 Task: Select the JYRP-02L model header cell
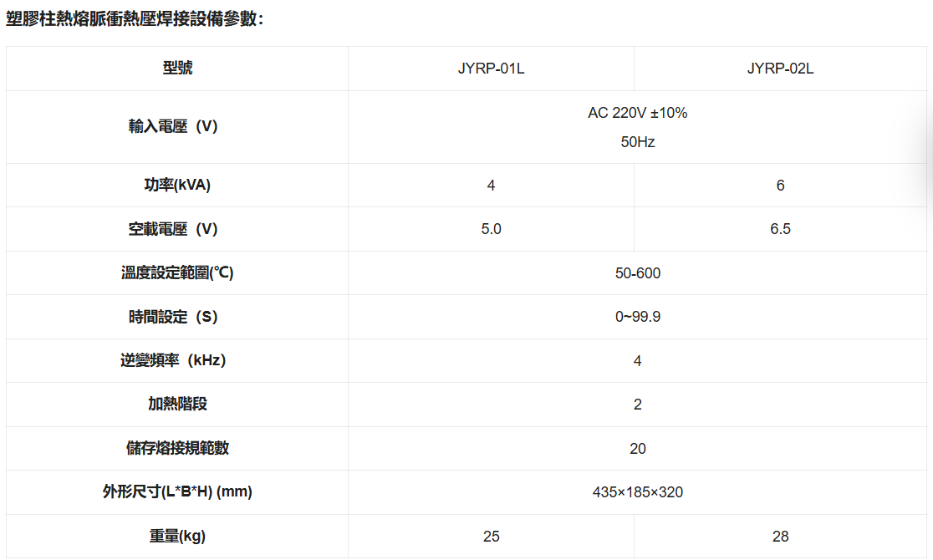click(780, 69)
